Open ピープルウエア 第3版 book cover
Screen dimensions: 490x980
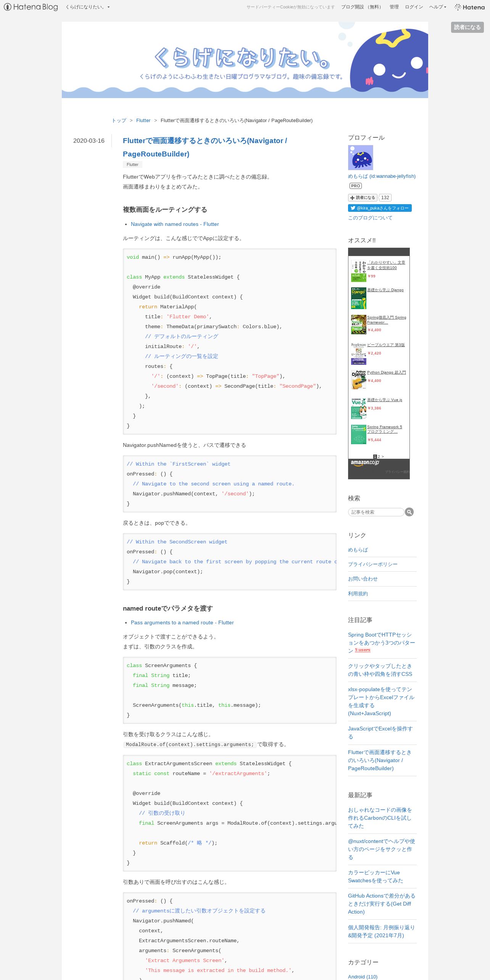358,353
